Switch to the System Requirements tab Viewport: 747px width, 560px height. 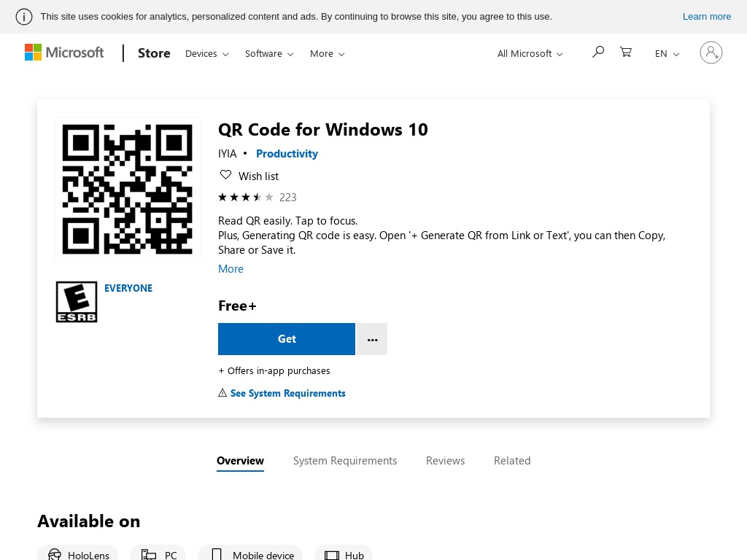point(345,461)
